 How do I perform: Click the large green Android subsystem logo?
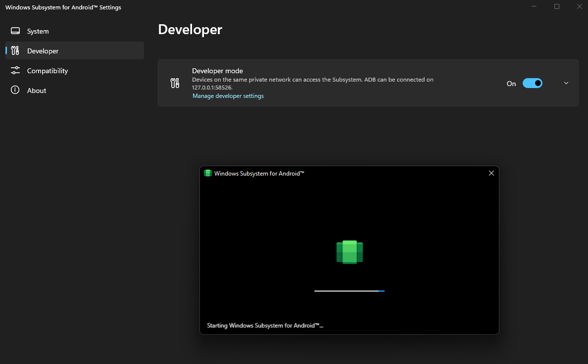point(349,252)
